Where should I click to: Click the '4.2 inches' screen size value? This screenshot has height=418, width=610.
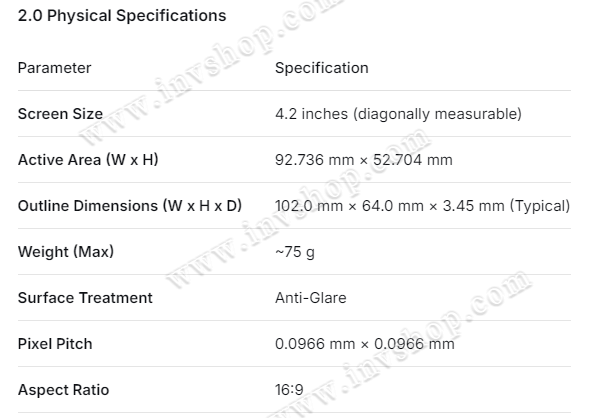coord(311,114)
